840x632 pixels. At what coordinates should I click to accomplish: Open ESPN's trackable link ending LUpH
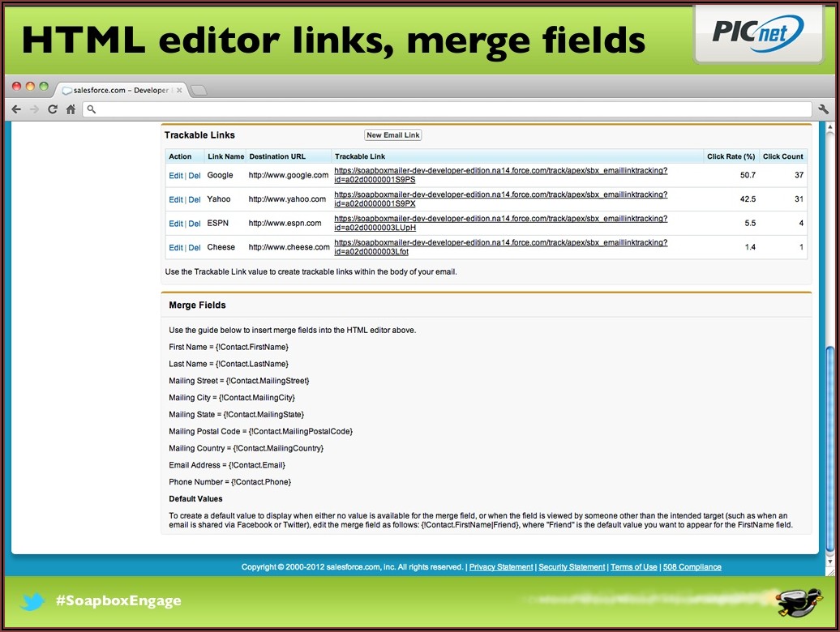[x=501, y=223]
